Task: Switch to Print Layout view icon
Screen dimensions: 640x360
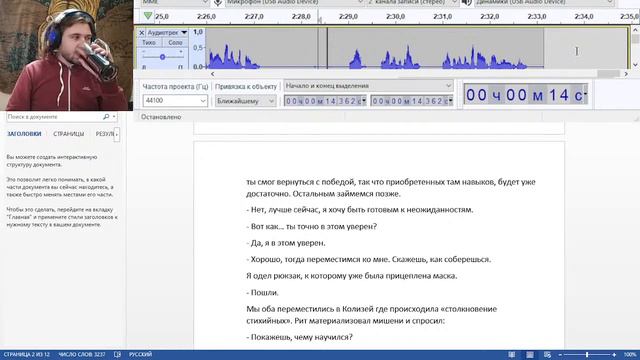Action: coord(530,355)
